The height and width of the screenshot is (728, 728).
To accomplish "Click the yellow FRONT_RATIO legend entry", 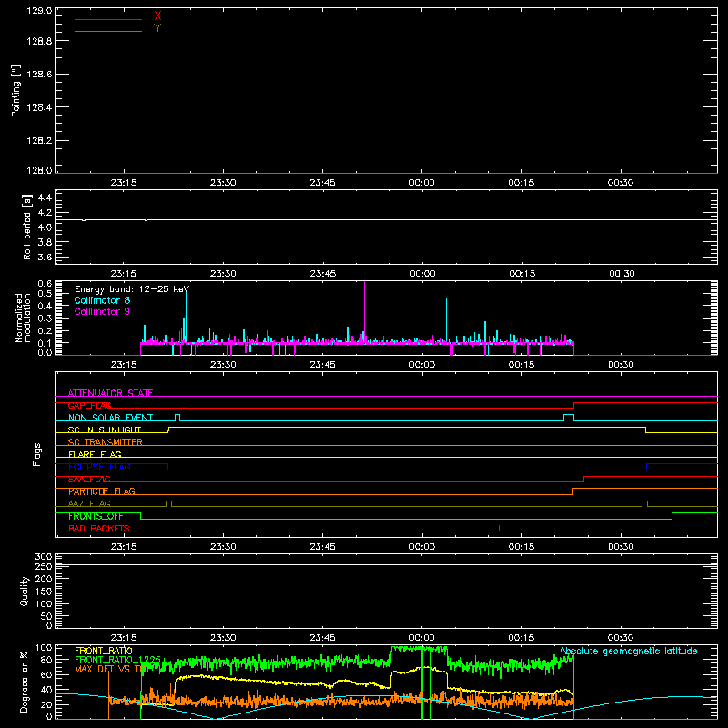I will coord(104,651).
